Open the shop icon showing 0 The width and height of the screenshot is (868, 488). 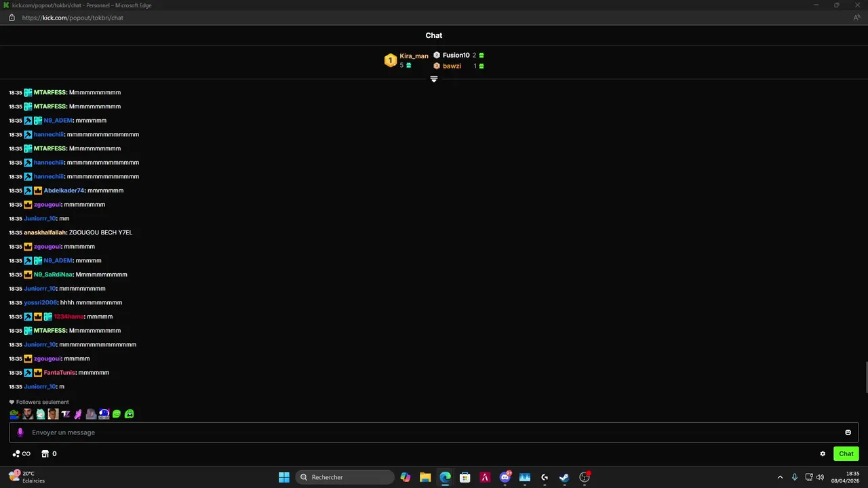click(49, 454)
